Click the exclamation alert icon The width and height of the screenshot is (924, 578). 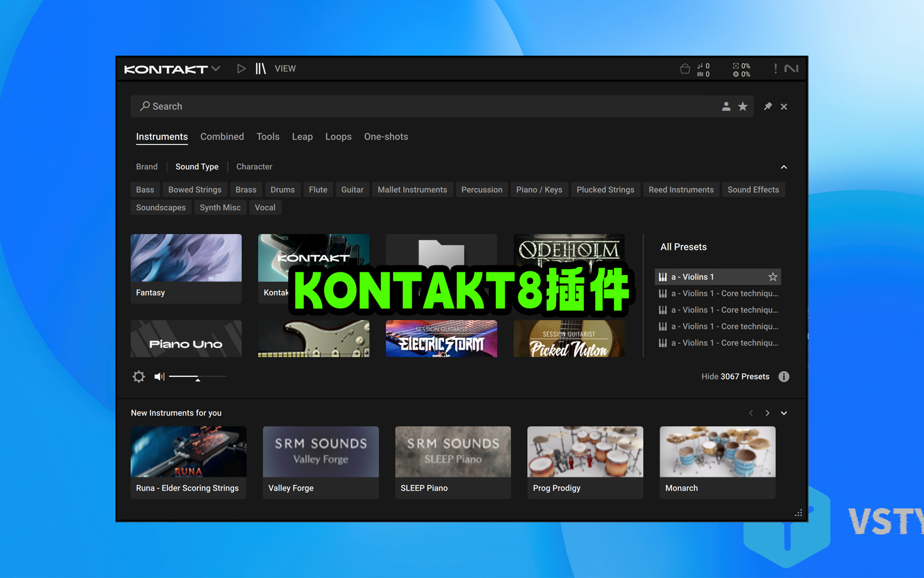point(775,69)
